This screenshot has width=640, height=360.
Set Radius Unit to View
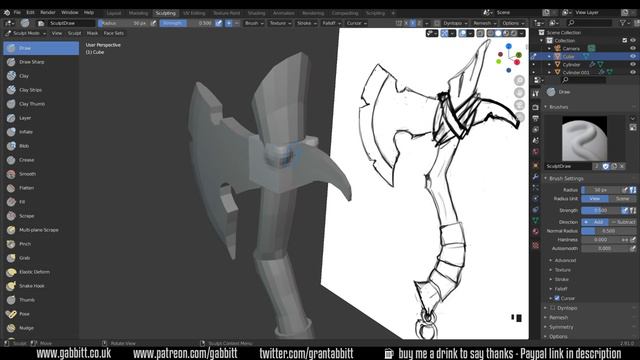(x=595, y=198)
